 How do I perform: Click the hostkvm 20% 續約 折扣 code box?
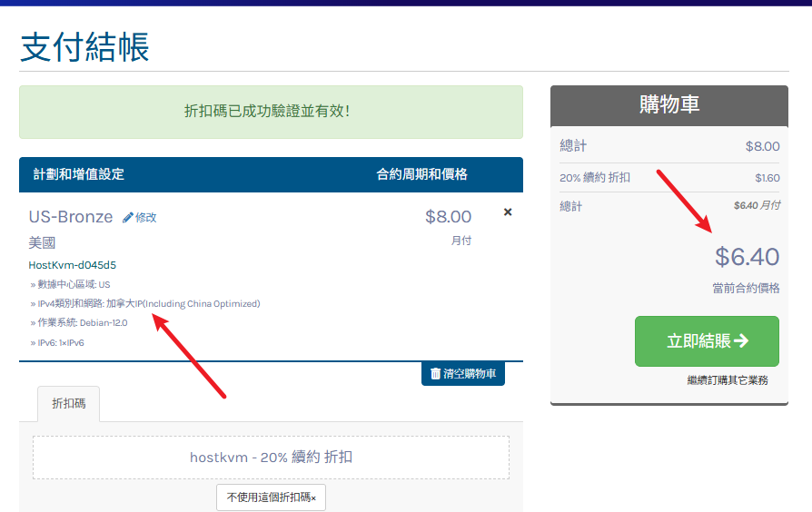point(271,458)
